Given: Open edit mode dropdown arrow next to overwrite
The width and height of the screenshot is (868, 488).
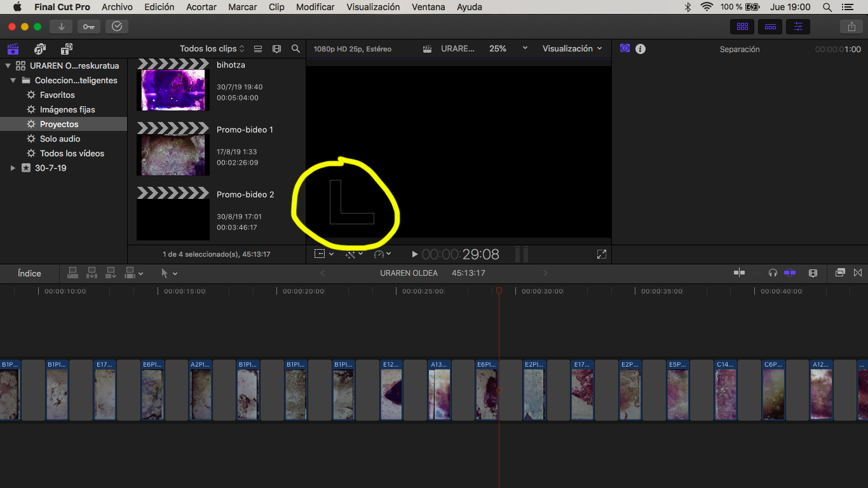Looking at the screenshot, I should [x=141, y=274].
